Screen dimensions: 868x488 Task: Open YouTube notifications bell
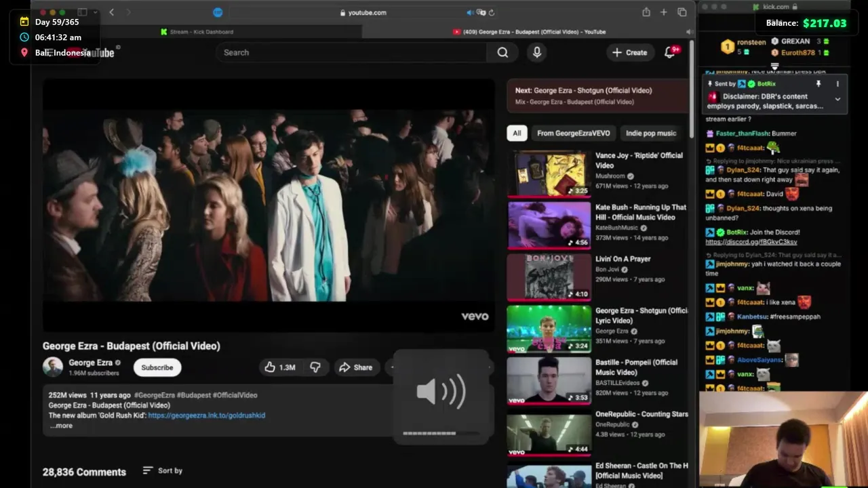click(x=670, y=52)
